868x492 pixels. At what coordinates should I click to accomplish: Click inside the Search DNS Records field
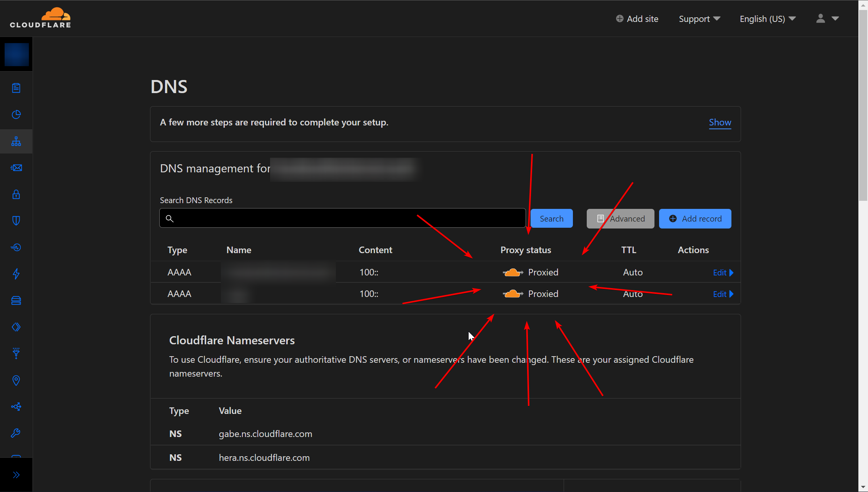coord(342,218)
